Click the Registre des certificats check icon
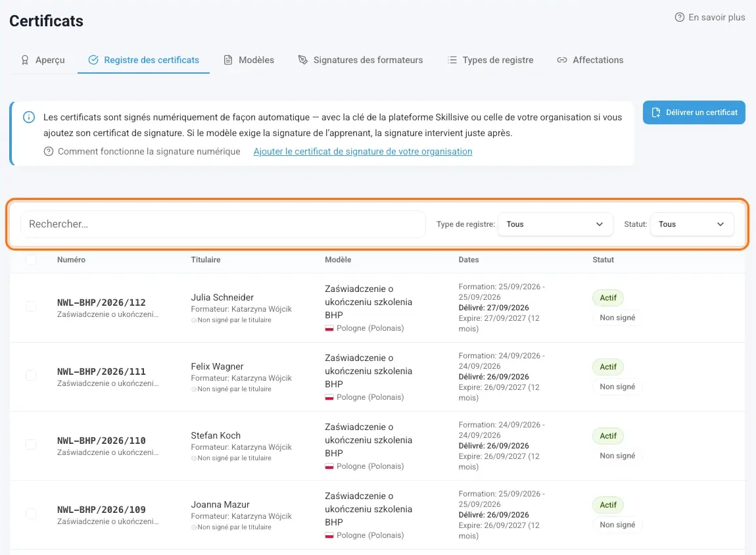 93,60
